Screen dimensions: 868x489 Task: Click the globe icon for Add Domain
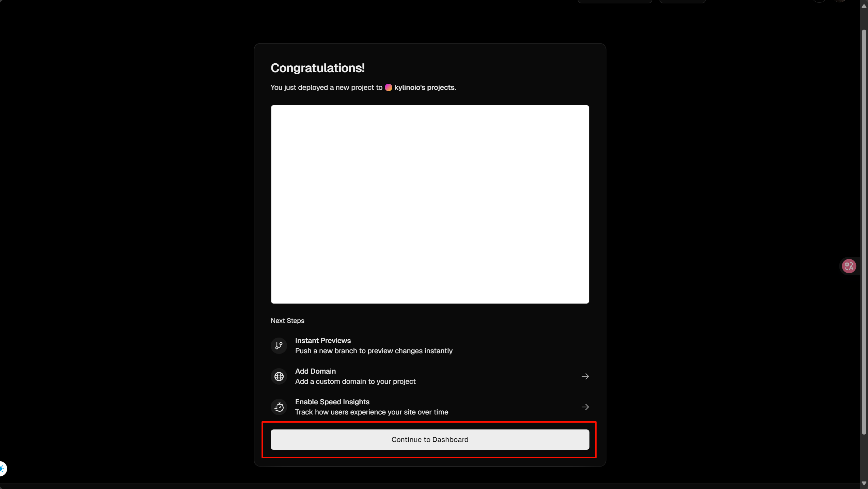pyautogui.click(x=279, y=376)
